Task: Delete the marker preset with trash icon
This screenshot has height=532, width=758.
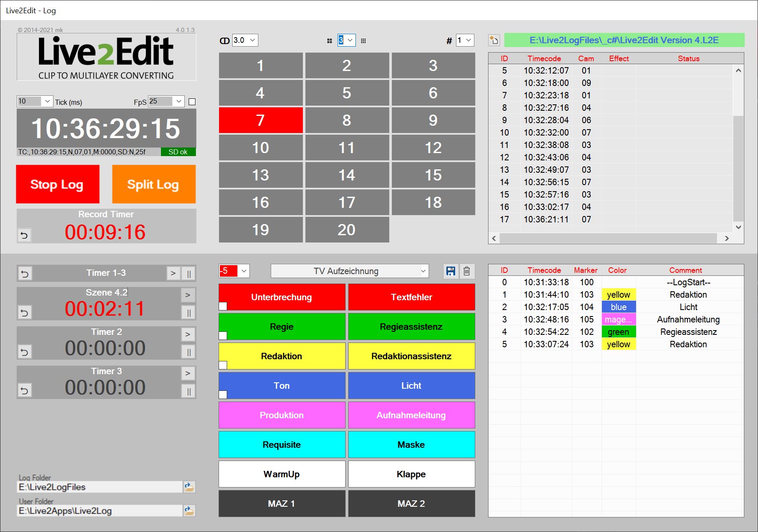Action: pos(467,271)
